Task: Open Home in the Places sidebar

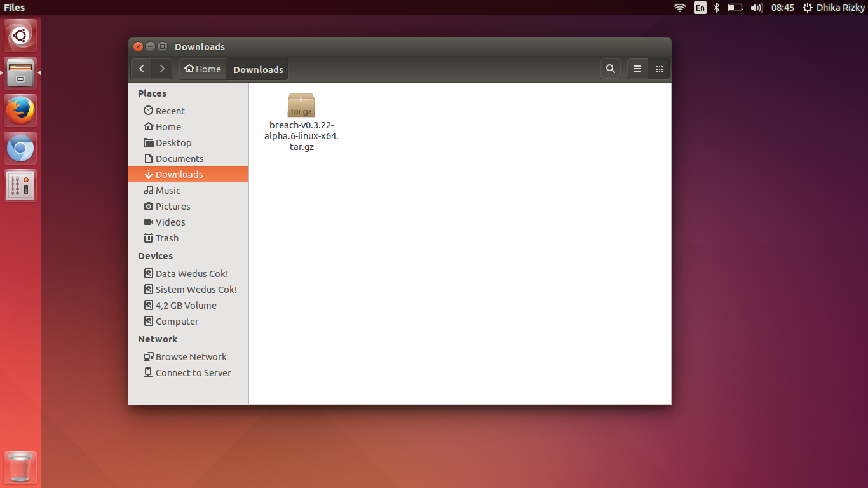Action: coord(188,126)
